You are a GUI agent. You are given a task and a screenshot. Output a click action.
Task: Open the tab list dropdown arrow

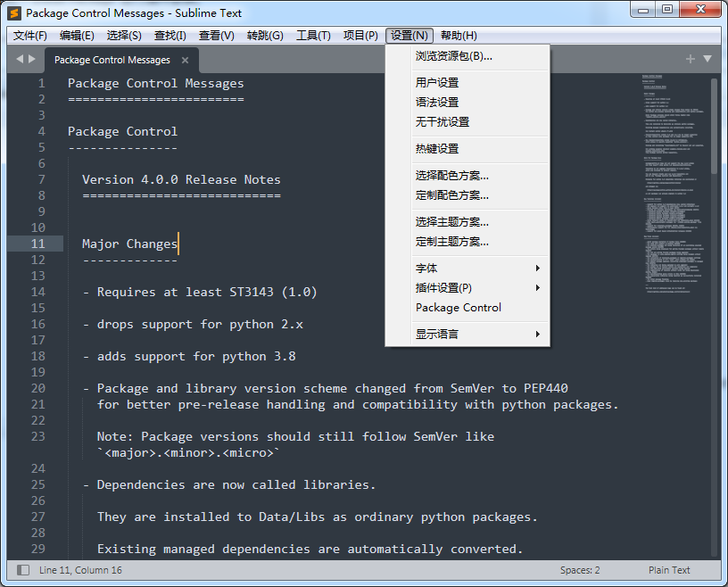707,59
